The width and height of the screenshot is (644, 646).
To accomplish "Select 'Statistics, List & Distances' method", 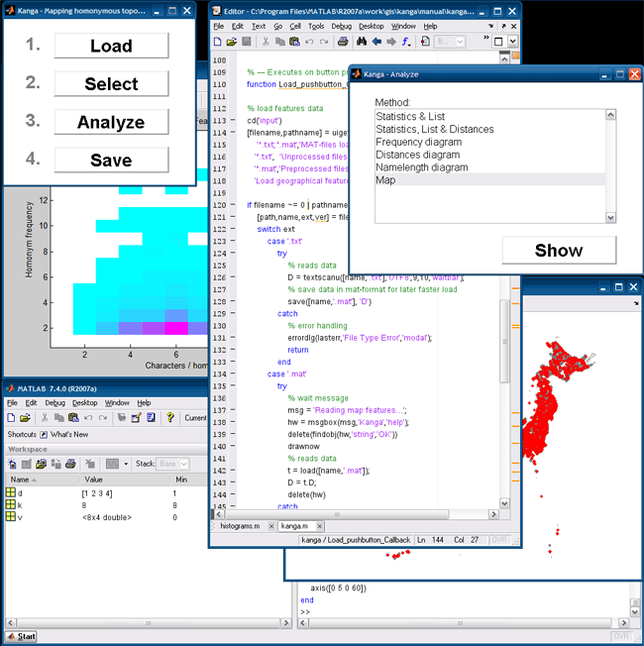I will point(490,129).
